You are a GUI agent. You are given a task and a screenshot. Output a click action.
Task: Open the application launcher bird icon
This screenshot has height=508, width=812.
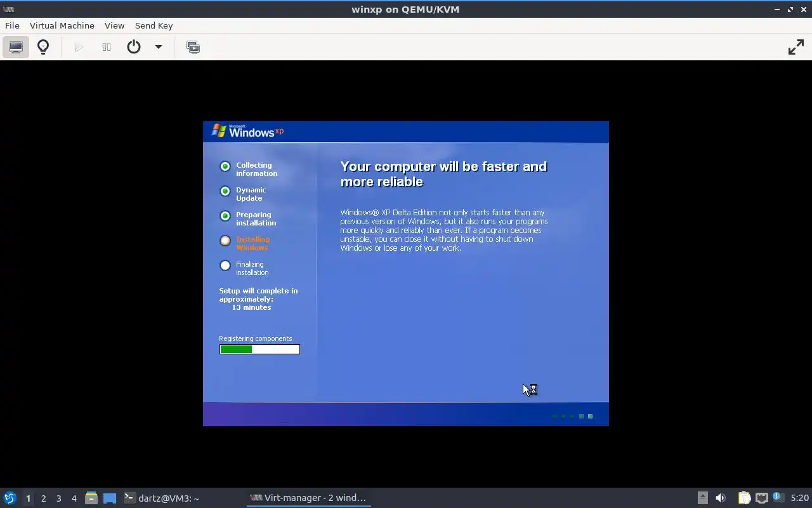pyautogui.click(x=10, y=498)
